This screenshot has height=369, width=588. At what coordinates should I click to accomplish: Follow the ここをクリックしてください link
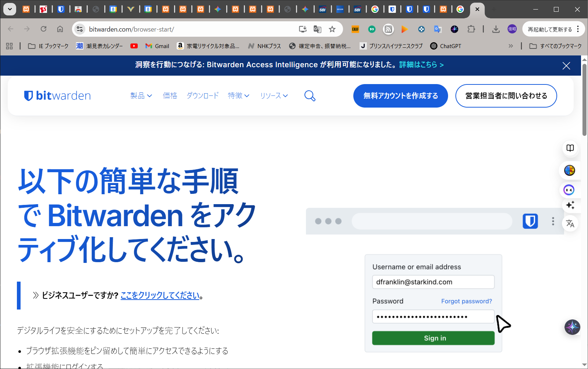click(160, 296)
